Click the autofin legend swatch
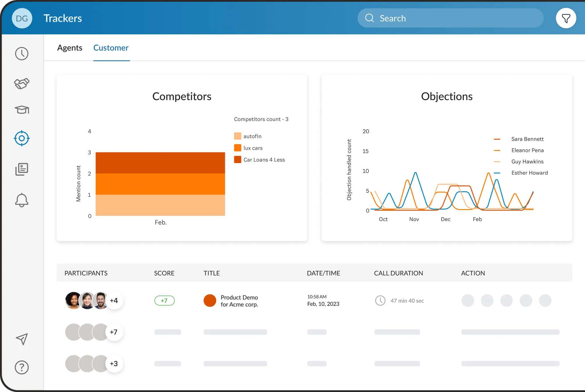This screenshot has height=392, width=585. click(237, 136)
